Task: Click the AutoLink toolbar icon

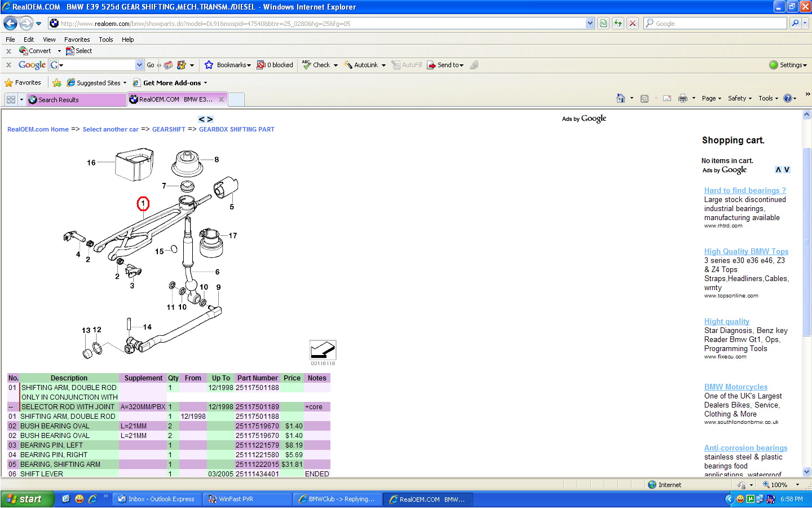Action: tap(347, 65)
